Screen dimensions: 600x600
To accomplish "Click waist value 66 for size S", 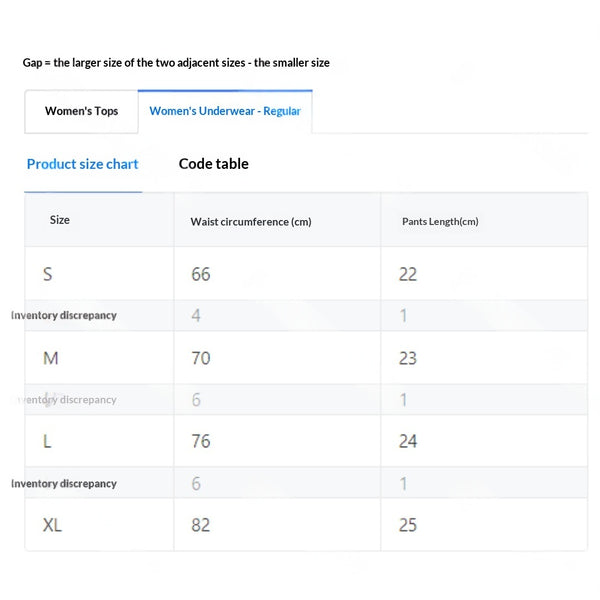I will pos(201,274).
